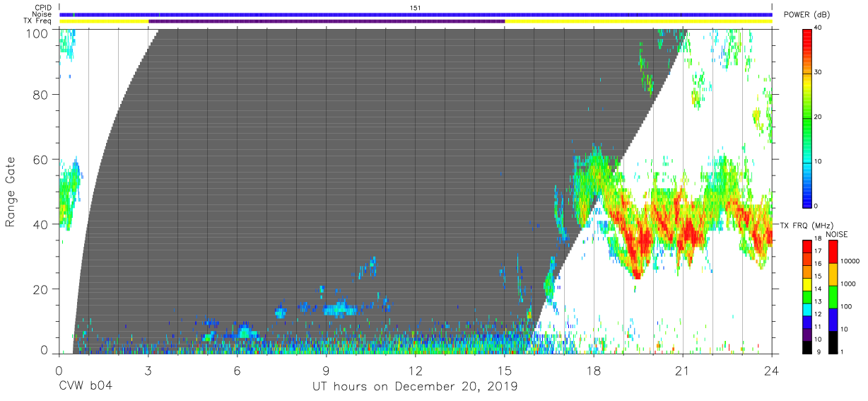Viewport: 868px width, 401px height.
Task: Click the "CPID" label at top left
Action: point(45,8)
